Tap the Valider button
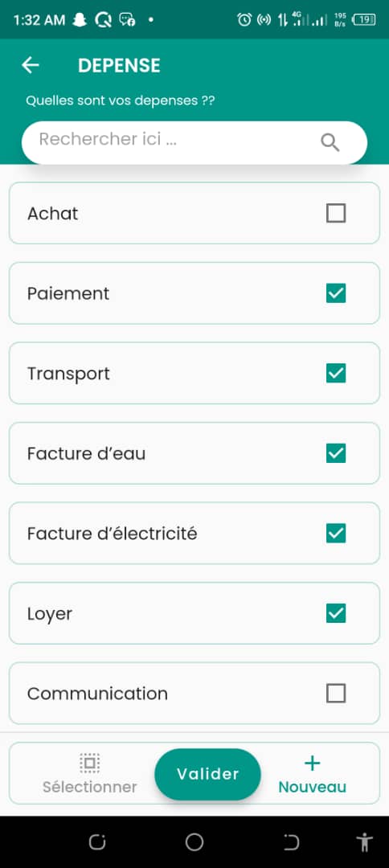This screenshot has height=868, width=389. [x=207, y=774]
